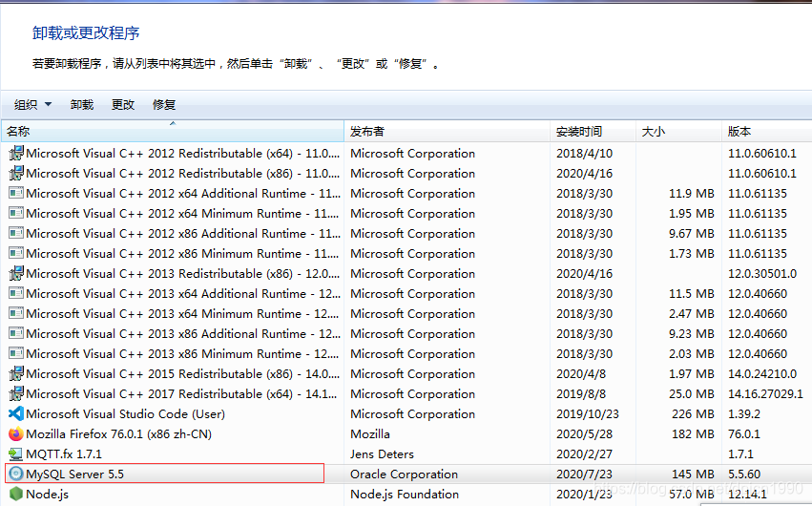Click the 182 MB size cell

693,434
